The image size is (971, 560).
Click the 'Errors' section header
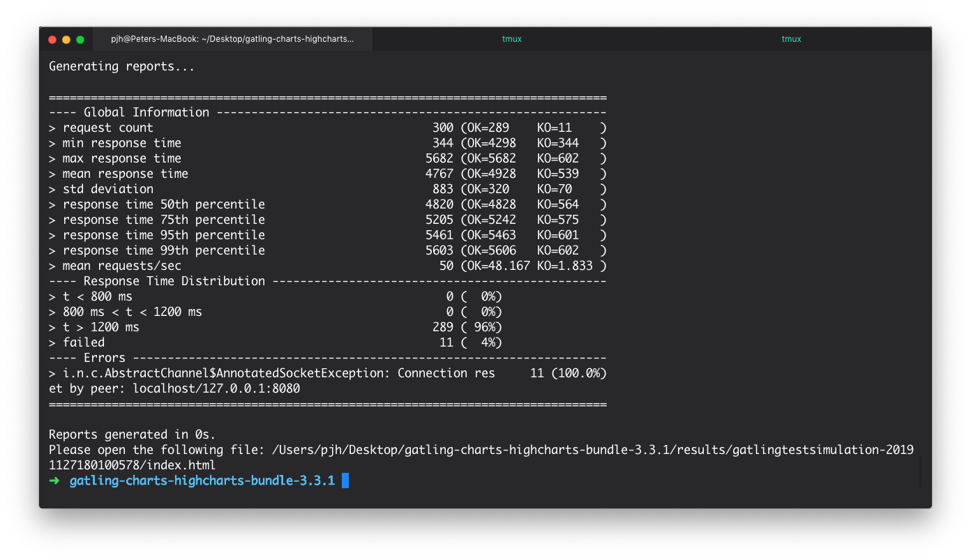pyautogui.click(x=105, y=358)
